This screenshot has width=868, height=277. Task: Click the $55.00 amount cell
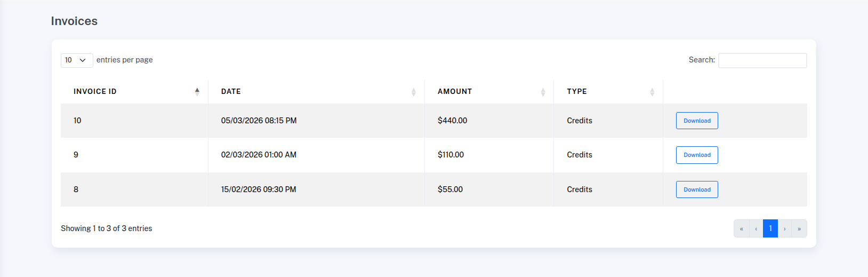click(450, 189)
